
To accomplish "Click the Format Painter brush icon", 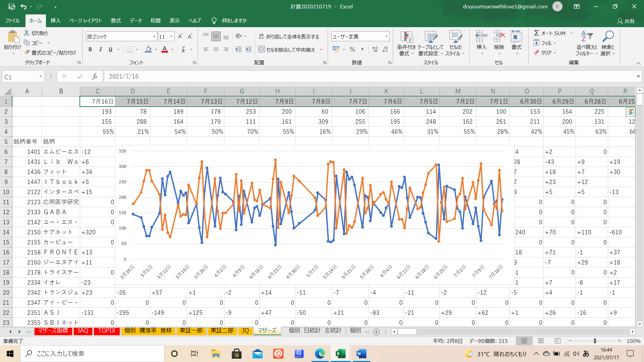I will 27,53.
